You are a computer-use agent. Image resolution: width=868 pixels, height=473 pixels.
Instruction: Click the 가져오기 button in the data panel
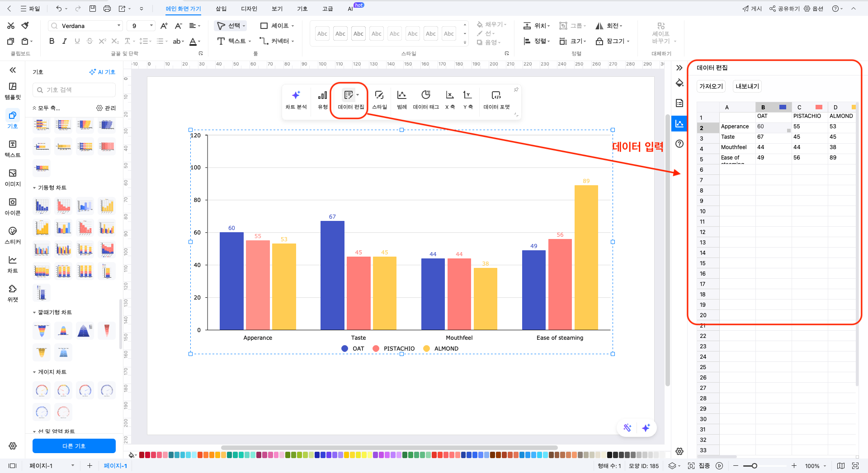pyautogui.click(x=711, y=86)
